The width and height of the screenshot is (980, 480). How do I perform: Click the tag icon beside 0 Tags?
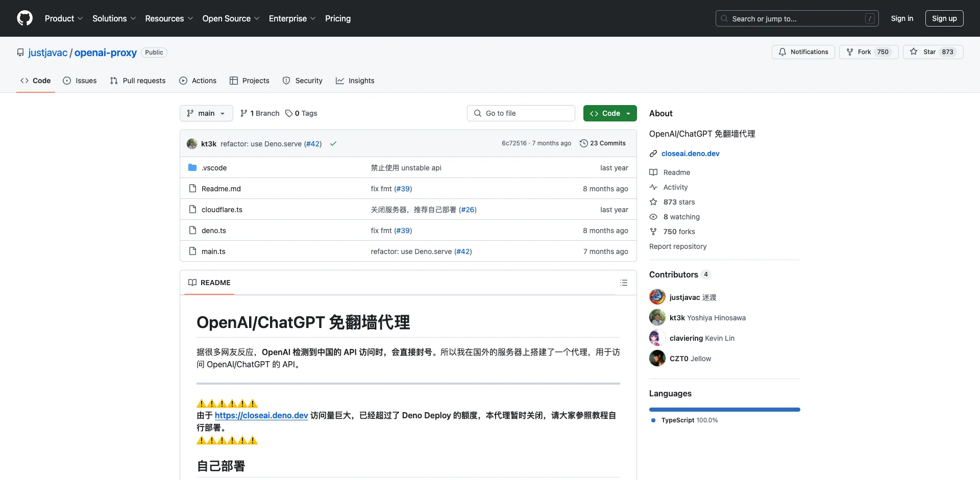(x=289, y=113)
